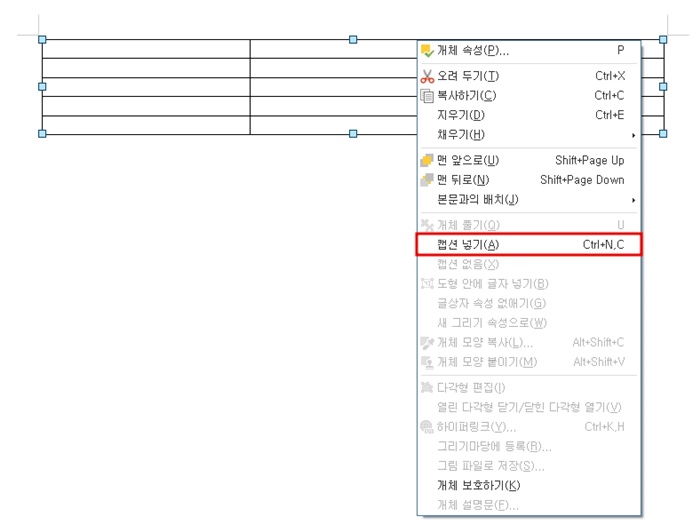Choose 다각형 편집(I) entry
Screen dimensions: 700x524
click(x=529, y=387)
